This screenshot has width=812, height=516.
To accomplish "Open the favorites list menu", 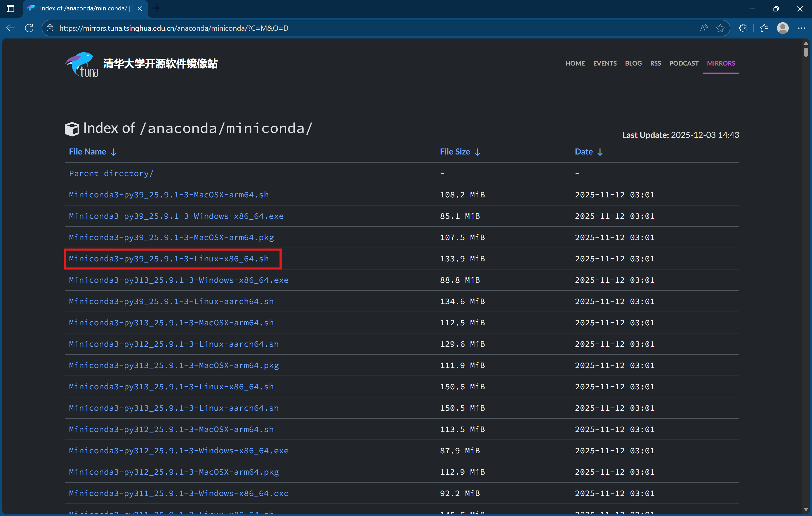I will point(764,28).
